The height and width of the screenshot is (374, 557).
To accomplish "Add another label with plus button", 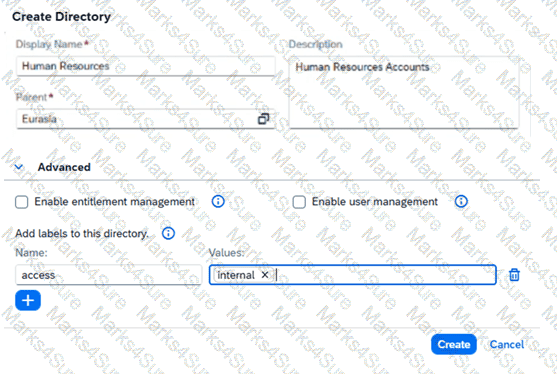I will 28,300.
